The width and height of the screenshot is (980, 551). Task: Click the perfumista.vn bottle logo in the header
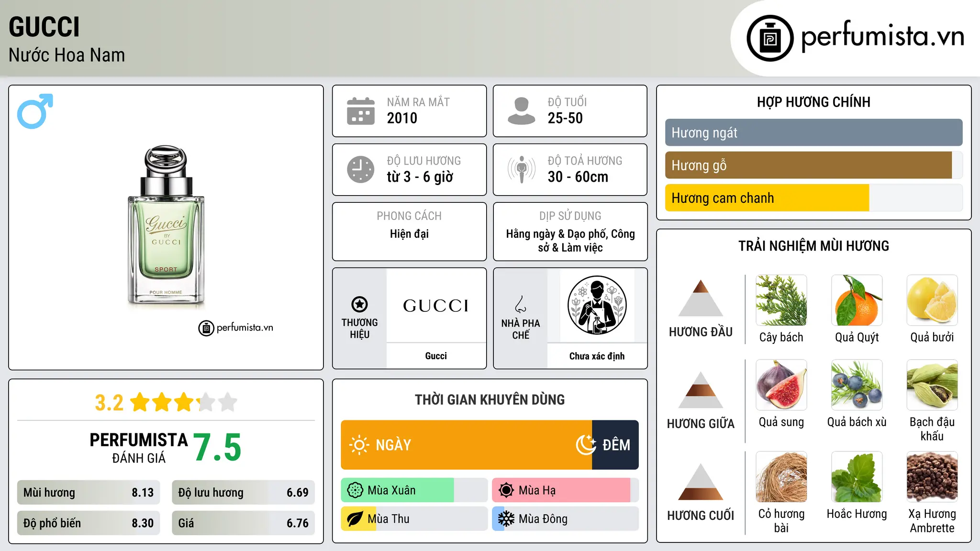tap(770, 38)
